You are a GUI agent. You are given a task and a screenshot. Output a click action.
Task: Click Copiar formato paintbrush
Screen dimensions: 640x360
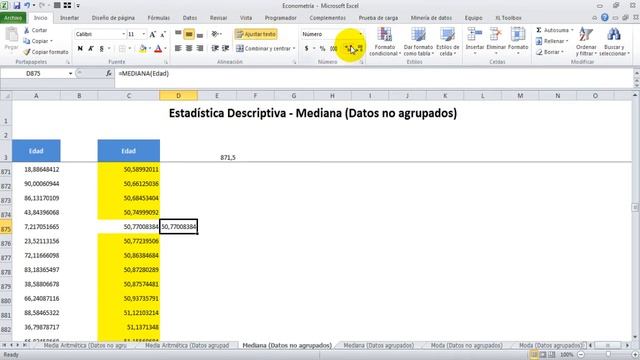pyautogui.click(x=46, y=52)
